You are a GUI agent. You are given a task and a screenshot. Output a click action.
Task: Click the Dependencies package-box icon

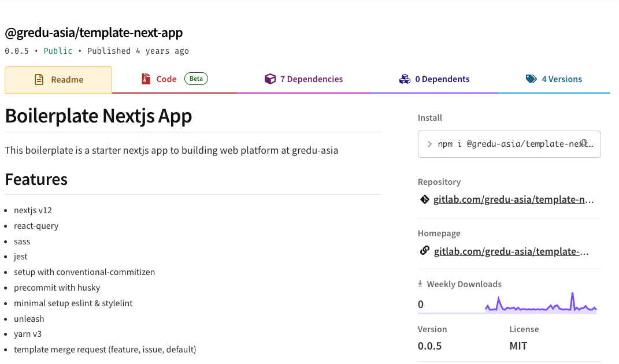tap(270, 78)
